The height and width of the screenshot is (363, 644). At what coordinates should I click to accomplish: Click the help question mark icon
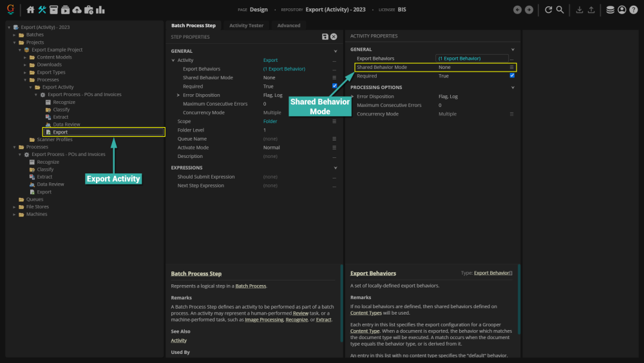click(x=633, y=10)
